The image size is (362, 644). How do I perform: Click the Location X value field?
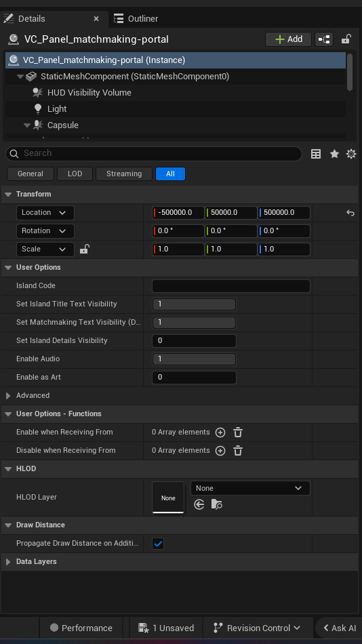tap(178, 213)
